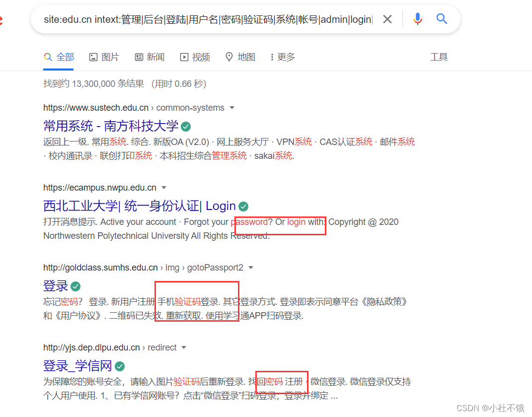The width and height of the screenshot is (532, 417).
Task: Expand dropdown arrow beside sustech.edu.cn URL
Action: click(232, 108)
